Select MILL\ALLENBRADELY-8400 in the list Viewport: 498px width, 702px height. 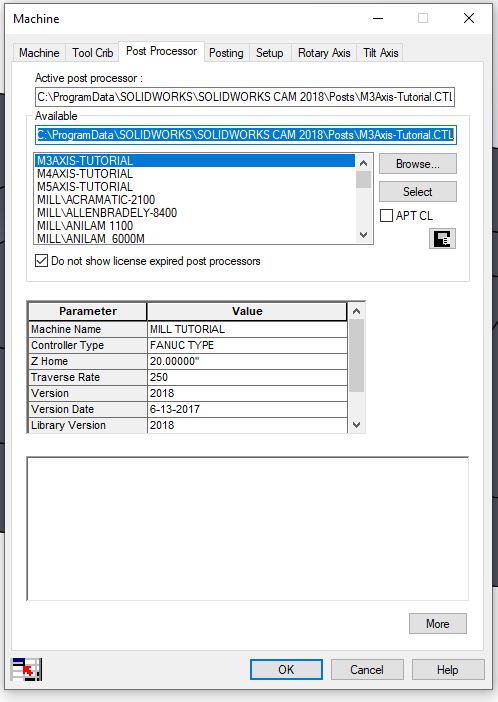tap(195, 212)
